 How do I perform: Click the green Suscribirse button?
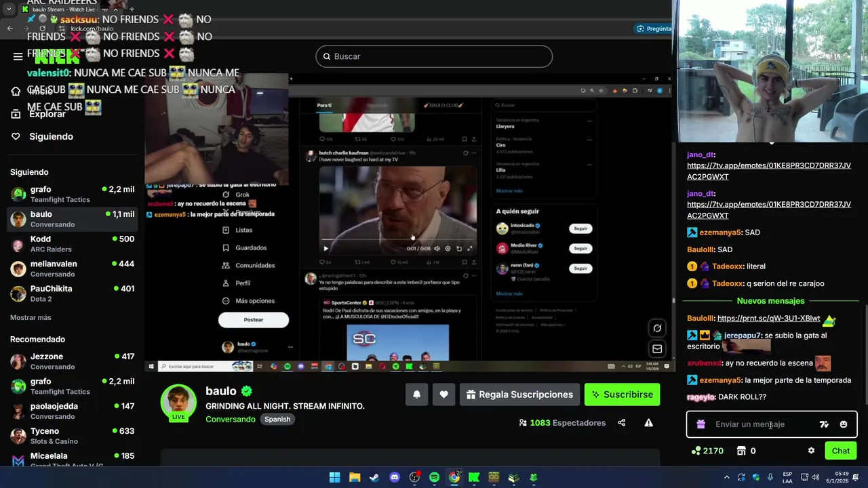(x=622, y=394)
